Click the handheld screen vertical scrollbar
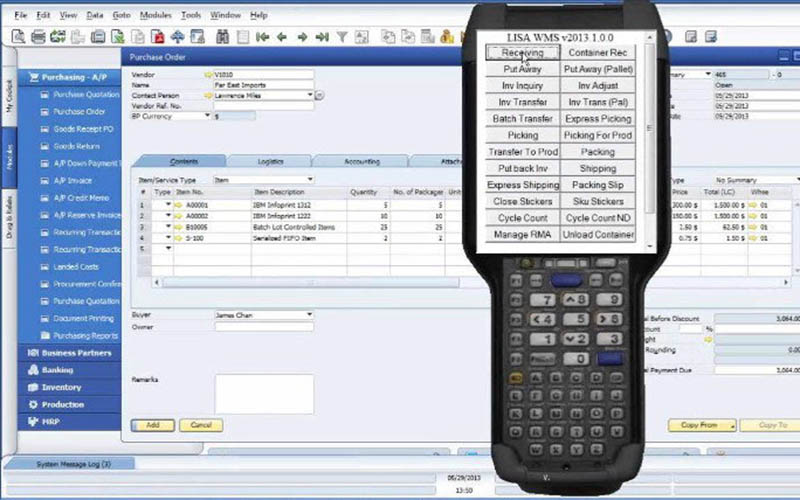 point(649,141)
